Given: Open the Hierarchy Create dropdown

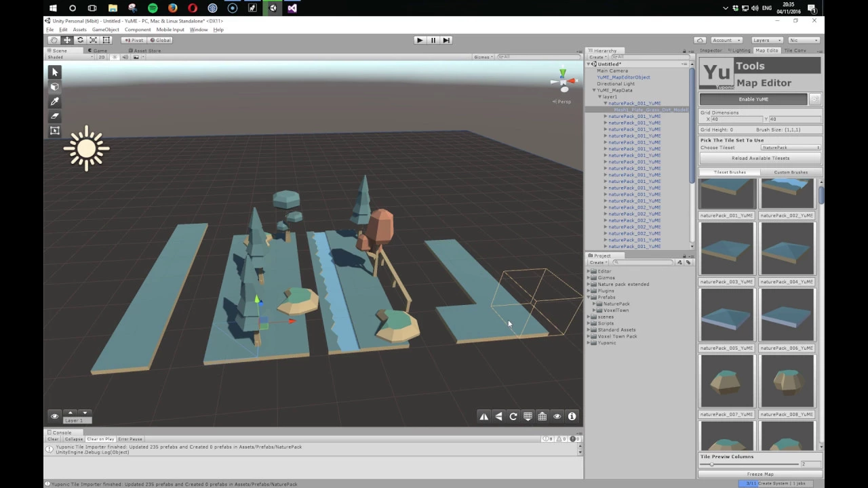Looking at the screenshot, I should 598,57.
